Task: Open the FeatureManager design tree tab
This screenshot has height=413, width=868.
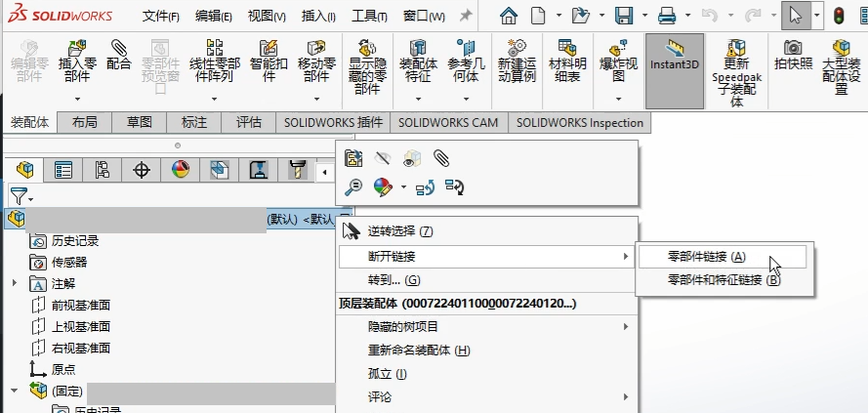Action: coord(24,171)
